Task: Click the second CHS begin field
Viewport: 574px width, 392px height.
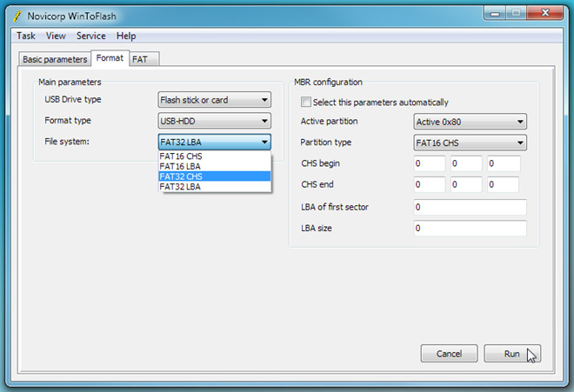Action: pos(466,163)
